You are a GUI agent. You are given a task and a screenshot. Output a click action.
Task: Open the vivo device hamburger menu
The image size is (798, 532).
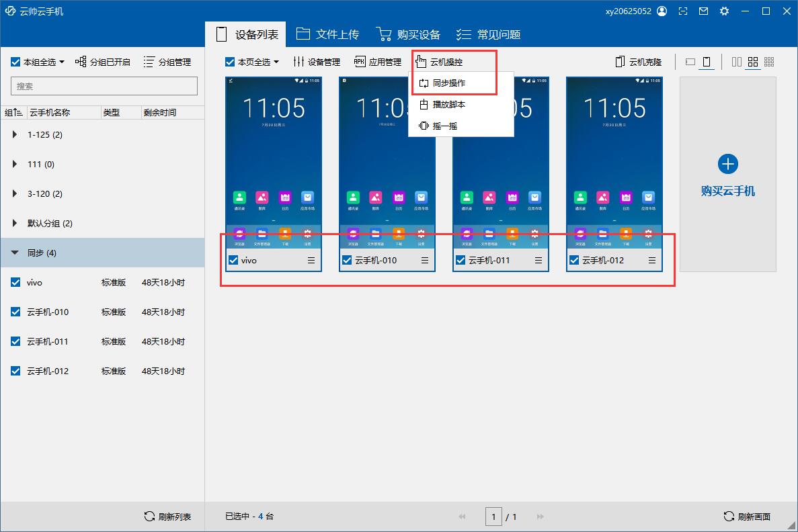[311, 261]
